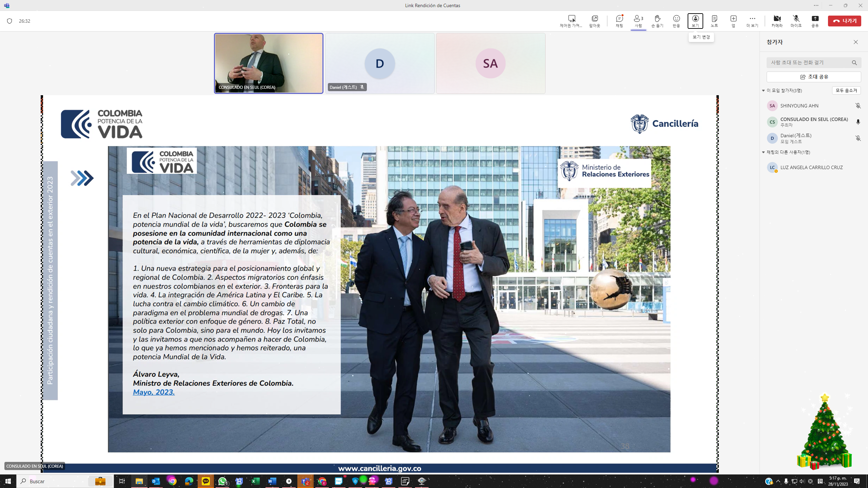Select SHINYOUNG AHN in participant list
Viewport: 868px width, 488px height.
click(814, 106)
